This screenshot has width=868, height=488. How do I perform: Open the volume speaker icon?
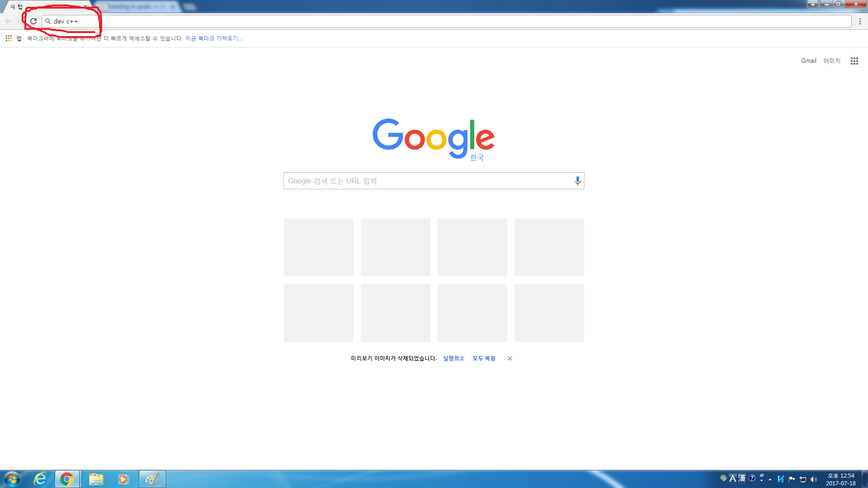pos(814,479)
